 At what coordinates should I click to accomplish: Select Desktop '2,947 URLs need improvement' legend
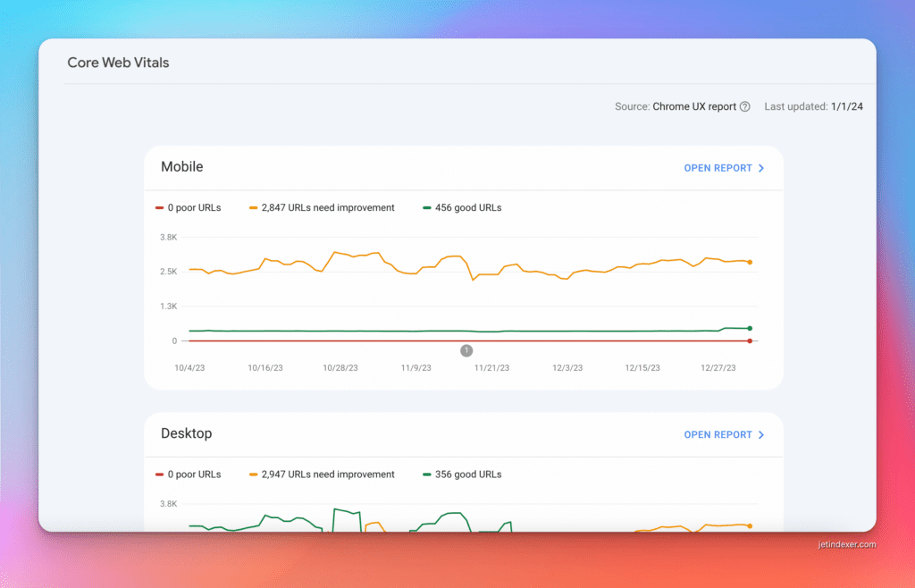click(x=322, y=475)
